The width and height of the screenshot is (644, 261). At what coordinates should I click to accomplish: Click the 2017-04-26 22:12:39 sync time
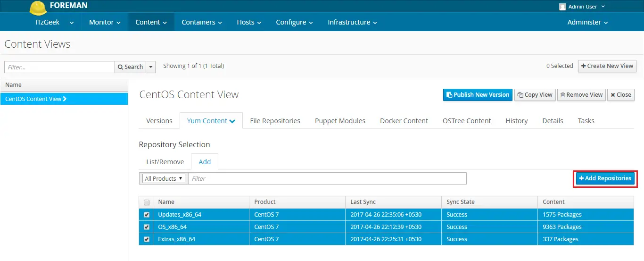pos(386,227)
